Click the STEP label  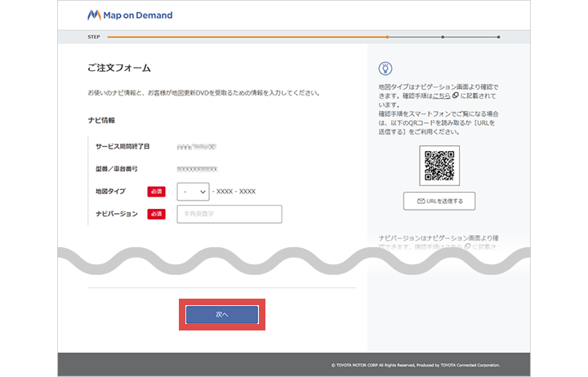click(x=94, y=37)
